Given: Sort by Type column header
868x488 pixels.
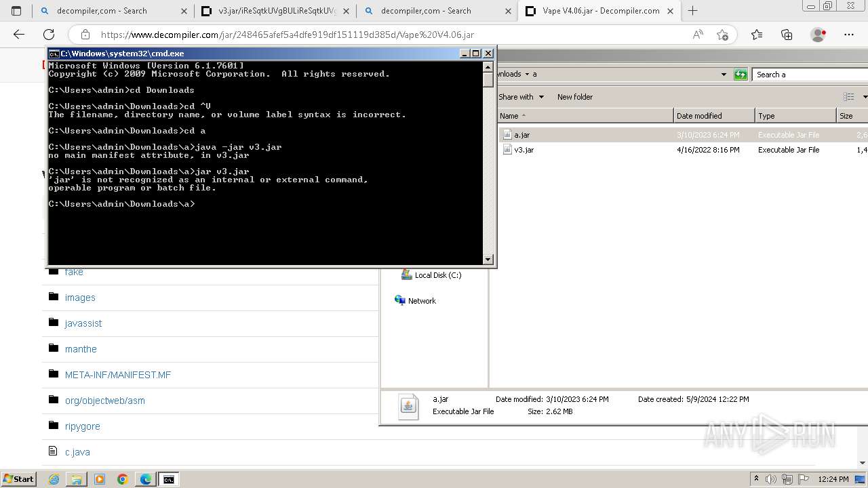Looking at the screenshot, I should click(x=795, y=116).
